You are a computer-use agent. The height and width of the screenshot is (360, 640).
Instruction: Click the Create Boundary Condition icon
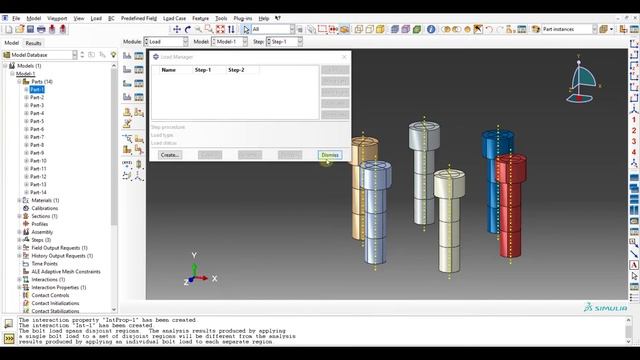point(127,69)
